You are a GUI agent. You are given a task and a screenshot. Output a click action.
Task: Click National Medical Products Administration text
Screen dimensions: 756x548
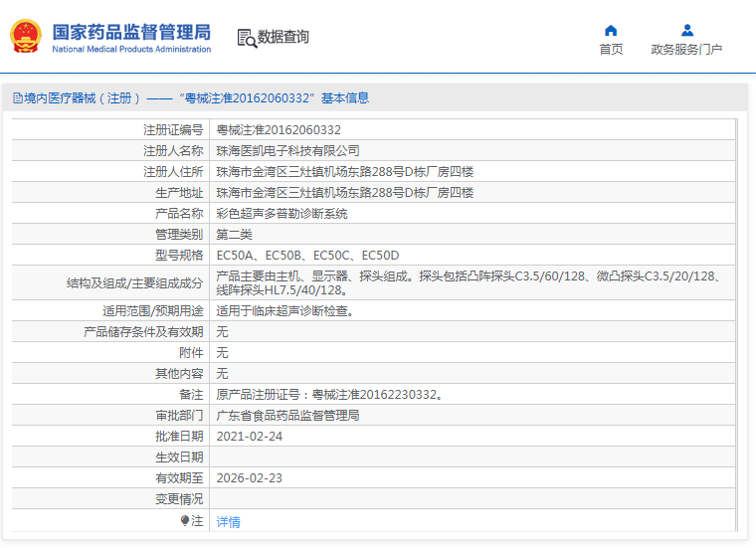click(x=131, y=49)
